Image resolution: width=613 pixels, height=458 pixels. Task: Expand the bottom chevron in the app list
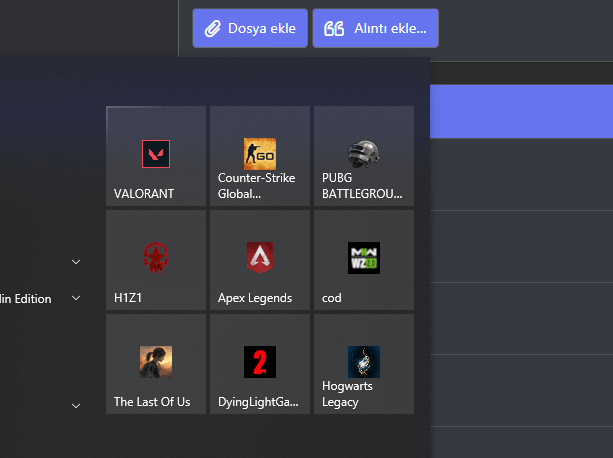76,406
